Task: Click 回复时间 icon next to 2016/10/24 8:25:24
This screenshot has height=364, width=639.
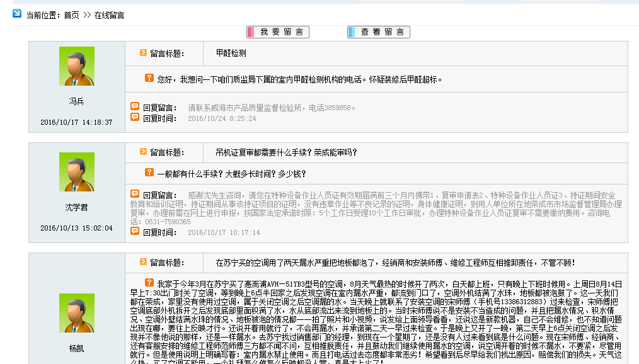Action: pos(135,117)
